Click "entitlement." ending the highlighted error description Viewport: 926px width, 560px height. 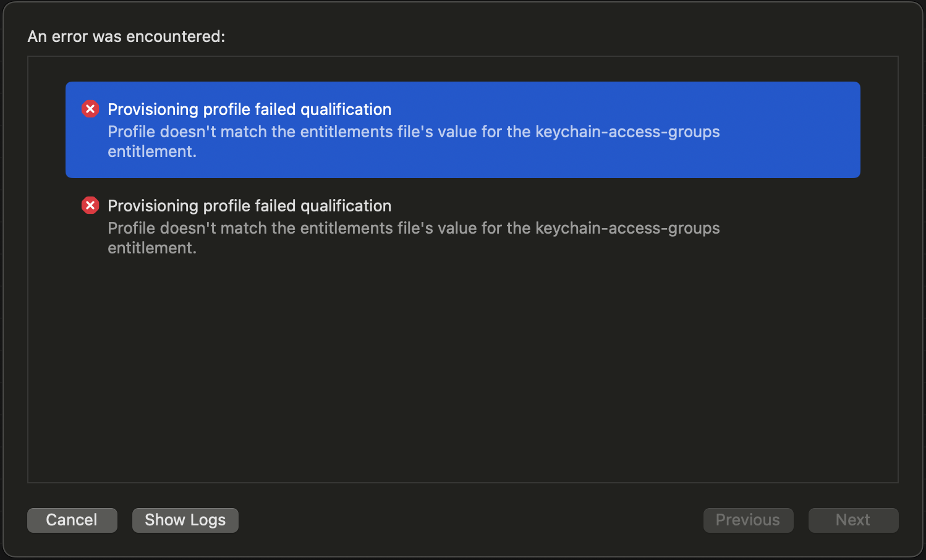tap(152, 151)
